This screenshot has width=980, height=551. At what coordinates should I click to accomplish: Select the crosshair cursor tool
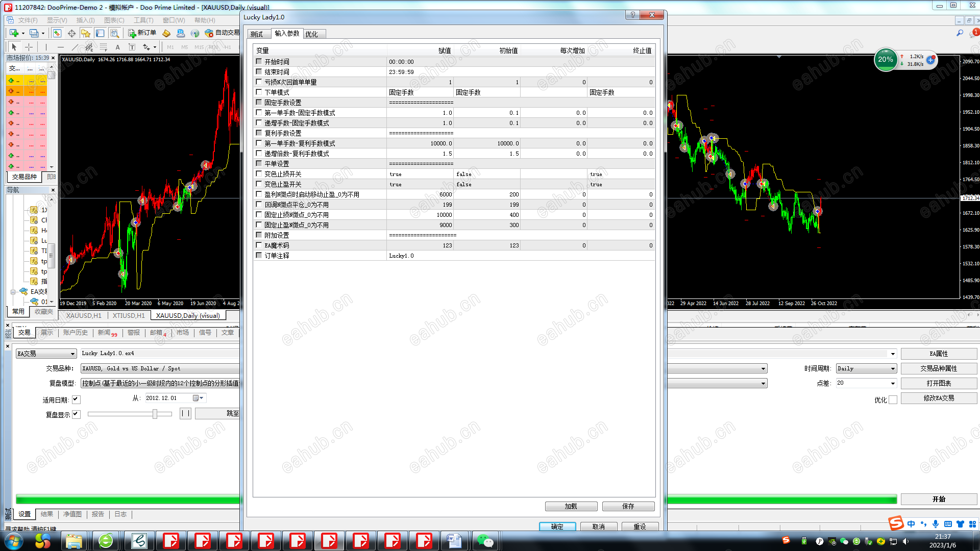29,47
